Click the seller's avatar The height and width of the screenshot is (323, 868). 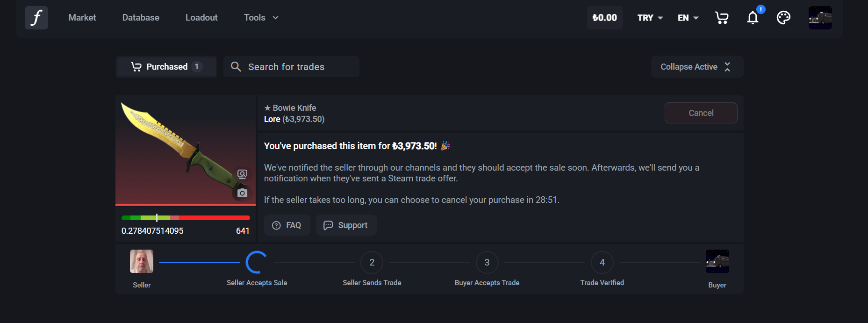point(142,261)
